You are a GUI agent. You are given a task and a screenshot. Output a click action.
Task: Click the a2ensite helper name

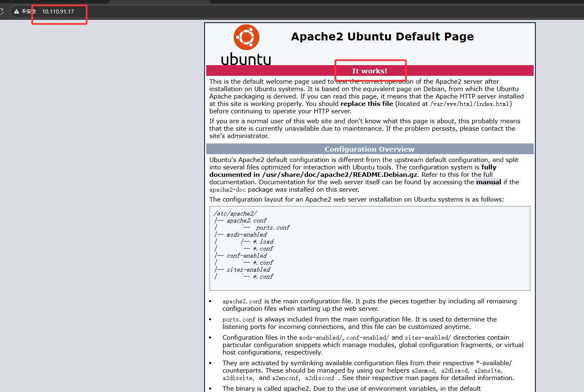coord(488,371)
